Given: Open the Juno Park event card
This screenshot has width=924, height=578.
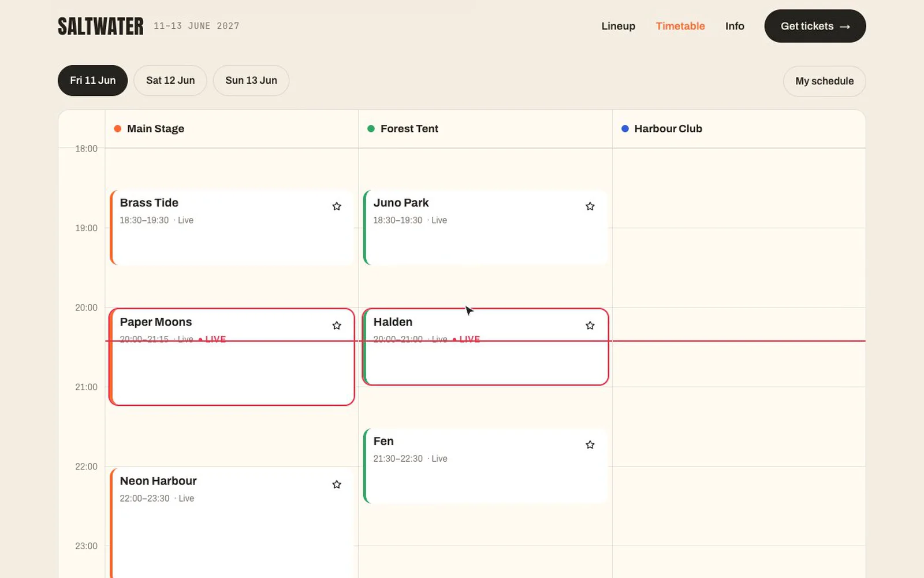Looking at the screenshot, I should tap(485, 228).
